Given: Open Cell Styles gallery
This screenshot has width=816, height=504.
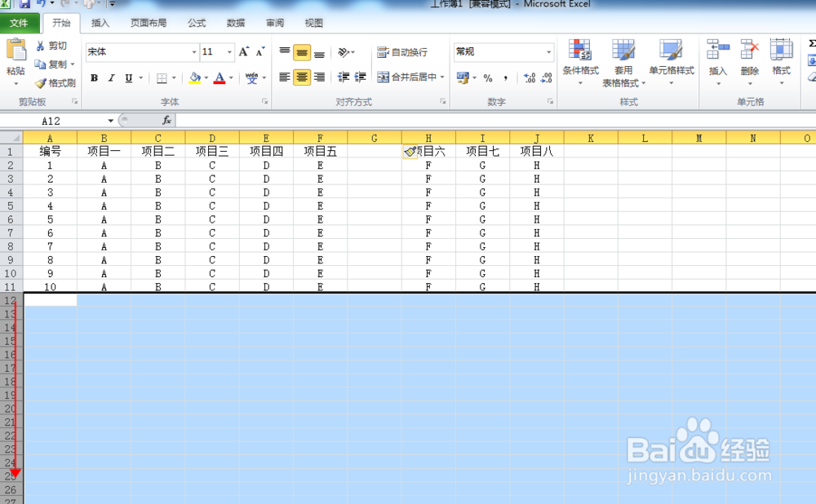Looking at the screenshot, I should click(672, 63).
